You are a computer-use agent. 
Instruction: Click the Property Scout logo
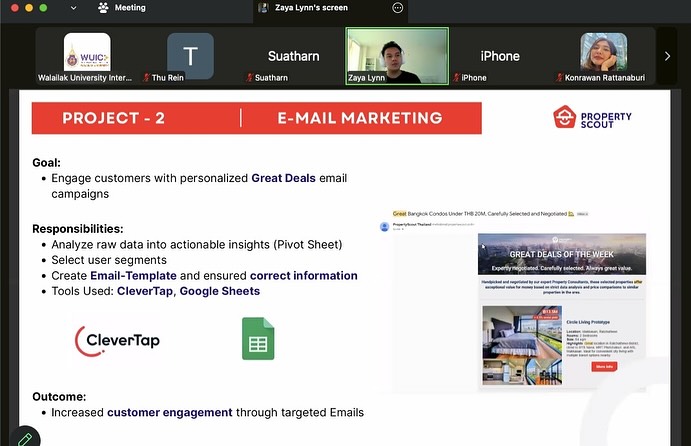592,118
